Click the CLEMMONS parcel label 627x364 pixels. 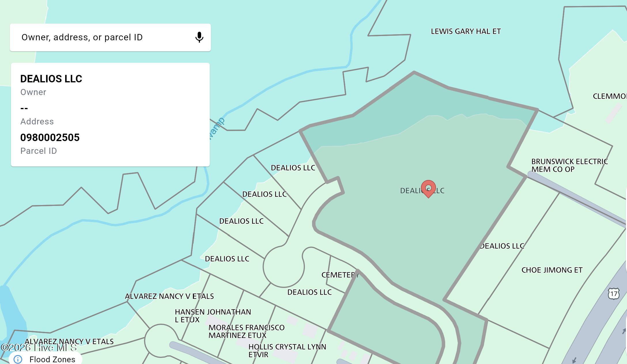(x=609, y=96)
